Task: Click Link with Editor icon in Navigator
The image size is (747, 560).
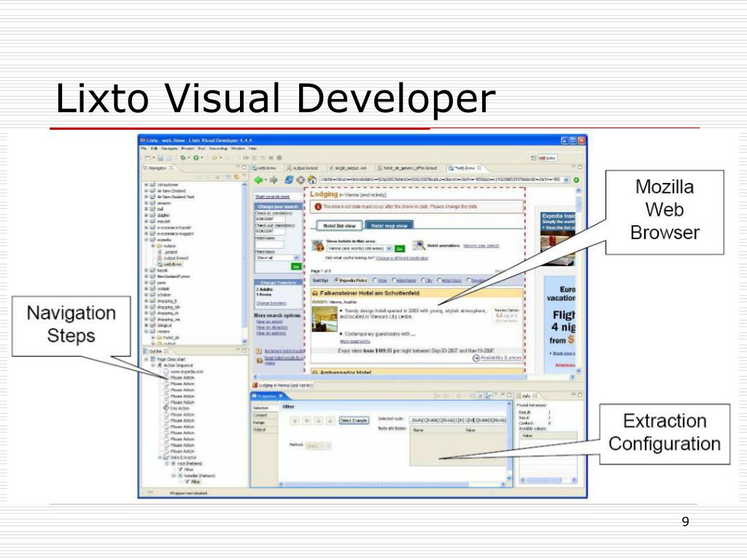Action: pos(236,176)
